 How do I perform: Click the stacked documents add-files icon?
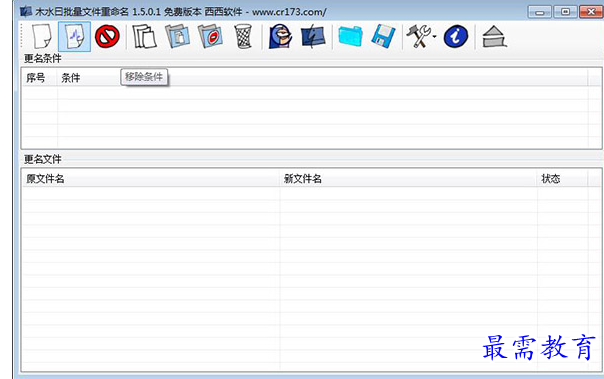144,37
